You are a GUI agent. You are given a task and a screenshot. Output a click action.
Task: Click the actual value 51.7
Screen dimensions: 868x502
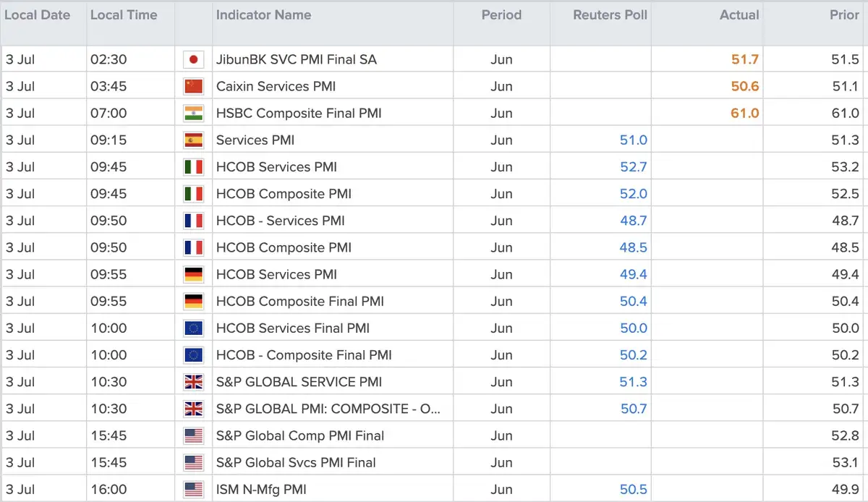point(745,59)
